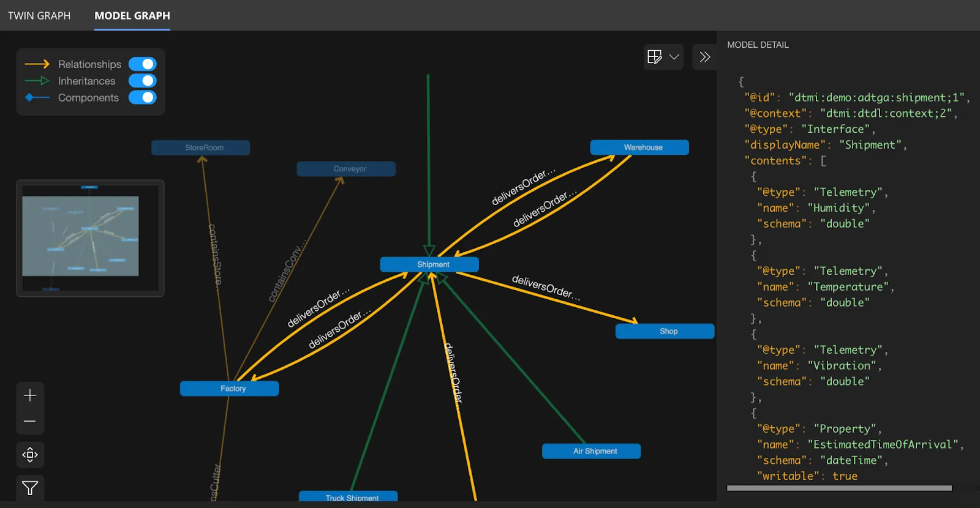The height and width of the screenshot is (508, 980).
Task: Toggle the Relationships switch off
Action: (143, 64)
